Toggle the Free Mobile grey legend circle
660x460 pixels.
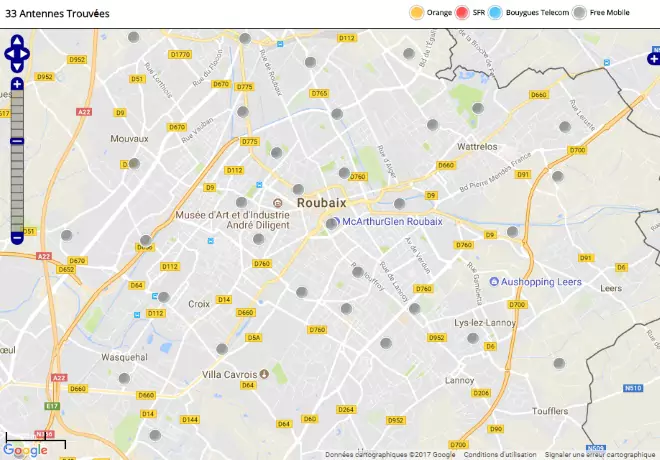579,13
